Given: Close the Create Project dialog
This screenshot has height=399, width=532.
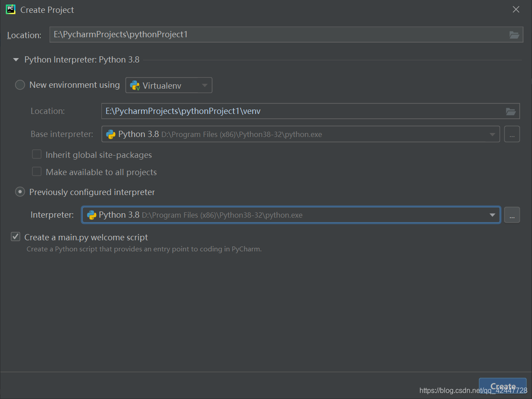Looking at the screenshot, I should [516, 9].
